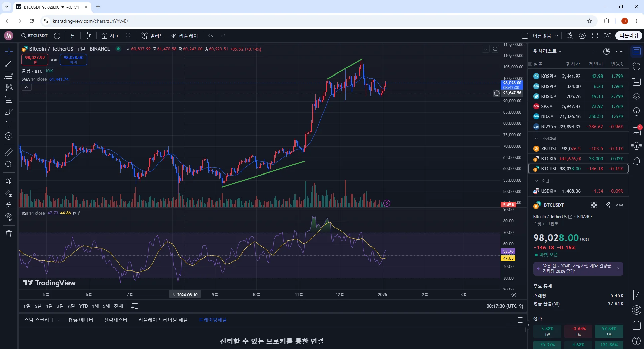Click the blue buy price button
The width and height of the screenshot is (644, 349).
(x=73, y=60)
